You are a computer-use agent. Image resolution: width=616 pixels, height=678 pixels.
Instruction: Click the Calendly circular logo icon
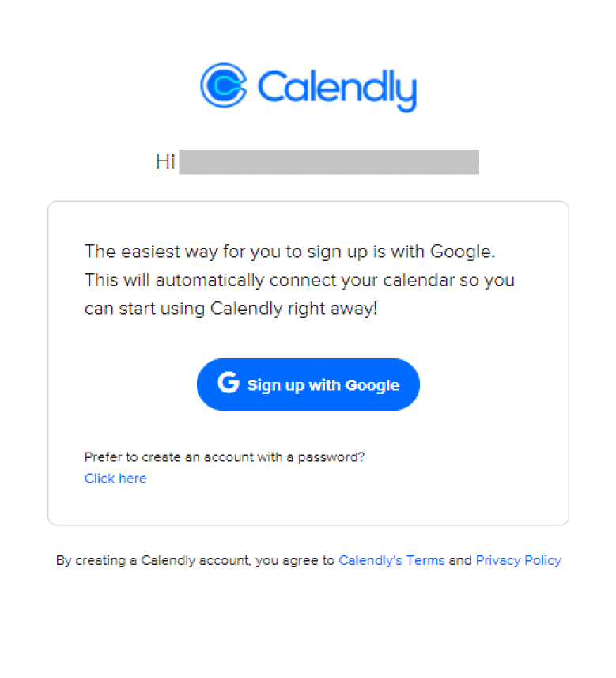[224, 85]
